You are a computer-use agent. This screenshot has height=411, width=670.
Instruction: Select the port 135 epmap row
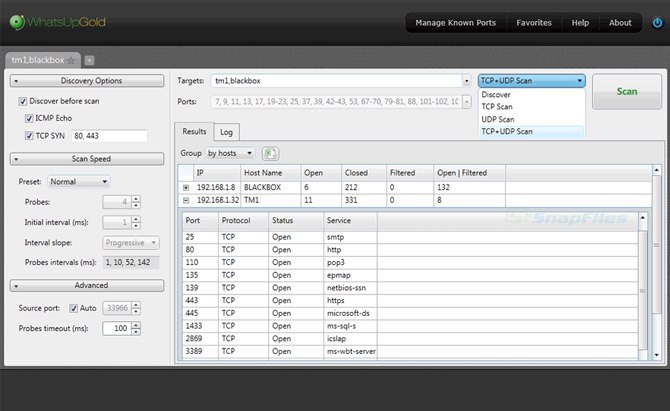pos(410,276)
